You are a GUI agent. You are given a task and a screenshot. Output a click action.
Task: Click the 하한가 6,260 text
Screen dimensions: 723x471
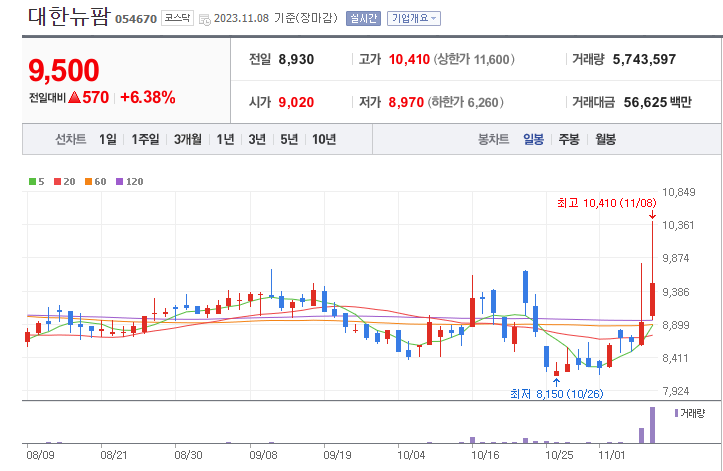[x=465, y=102]
